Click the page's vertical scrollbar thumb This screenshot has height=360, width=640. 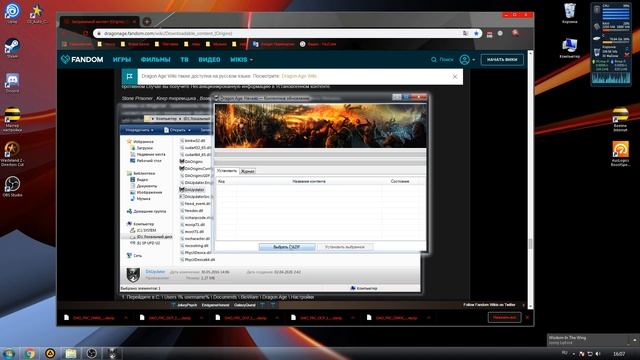click(x=530, y=244)
